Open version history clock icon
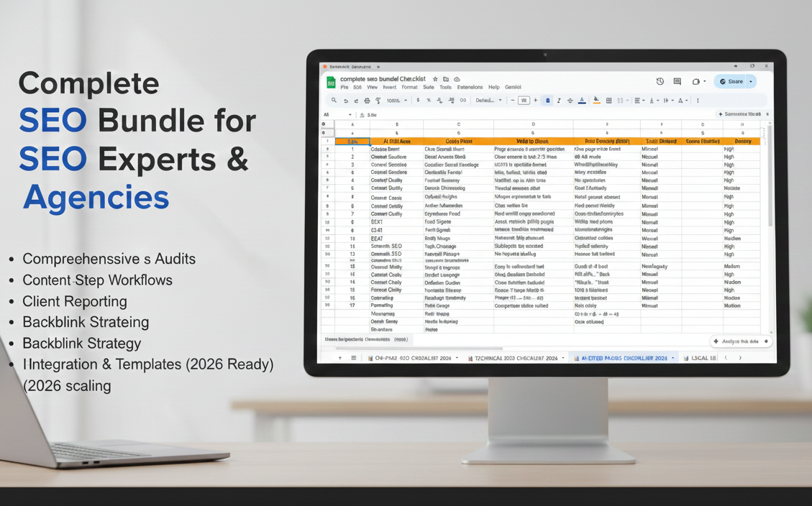812x506 pixels. coord(660,82)
